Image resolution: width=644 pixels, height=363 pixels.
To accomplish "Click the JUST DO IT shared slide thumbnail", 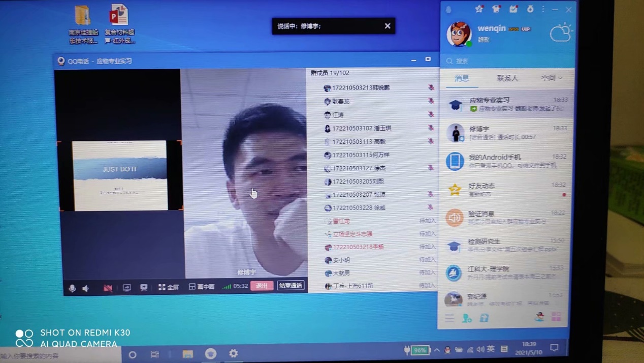I will [120, 175].
